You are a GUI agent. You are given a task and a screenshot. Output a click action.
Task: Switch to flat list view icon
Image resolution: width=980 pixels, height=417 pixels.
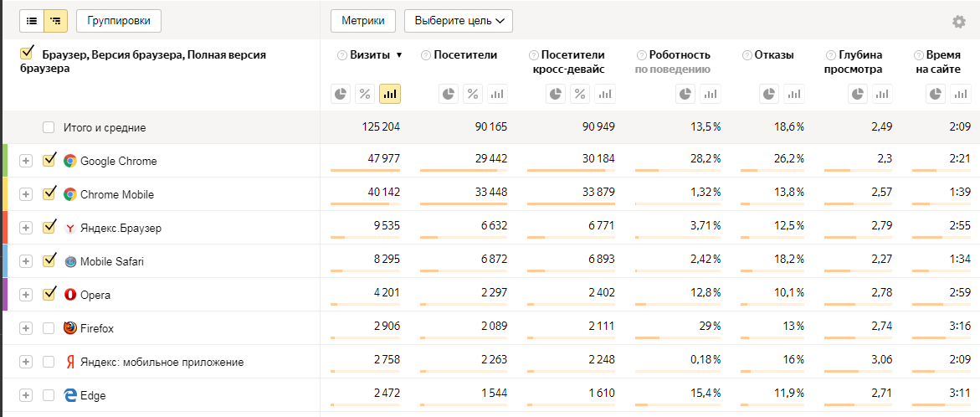[32, 21]
